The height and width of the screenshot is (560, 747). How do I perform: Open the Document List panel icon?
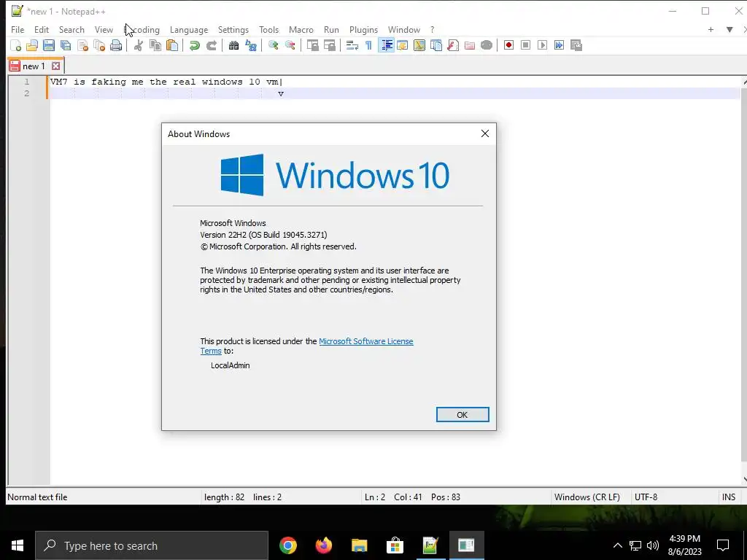[436, 45]
